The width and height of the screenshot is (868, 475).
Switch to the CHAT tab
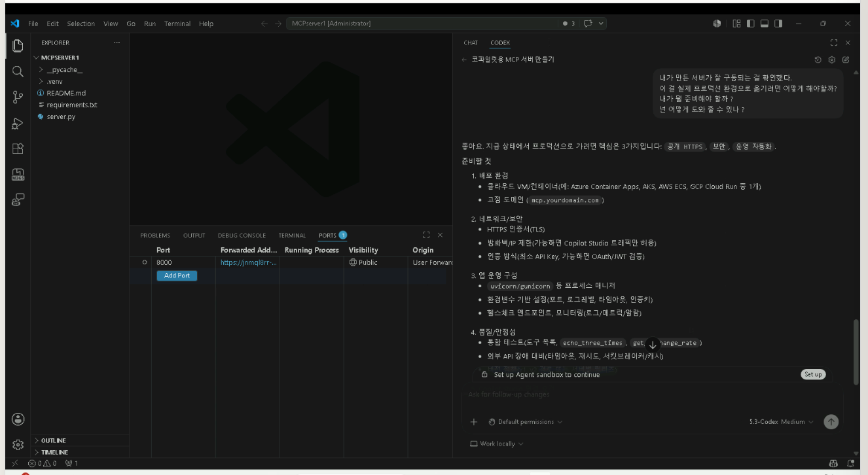(471, 43)
